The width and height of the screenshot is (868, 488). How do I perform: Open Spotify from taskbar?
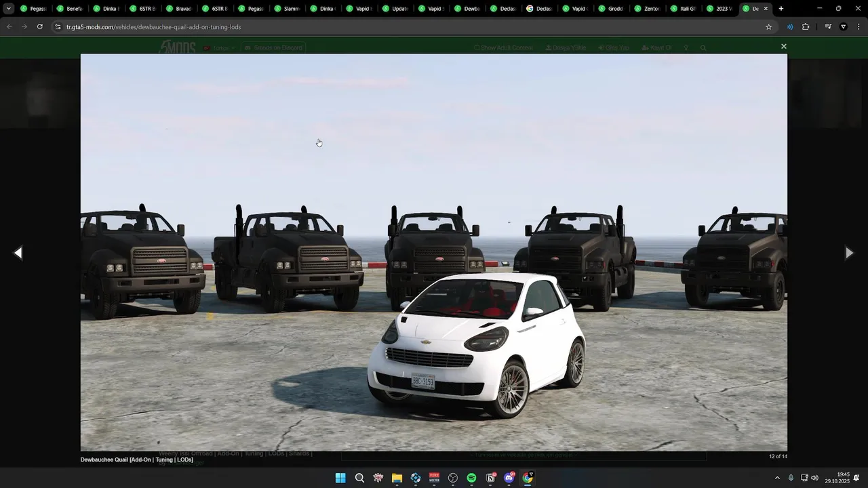(471, 478)
